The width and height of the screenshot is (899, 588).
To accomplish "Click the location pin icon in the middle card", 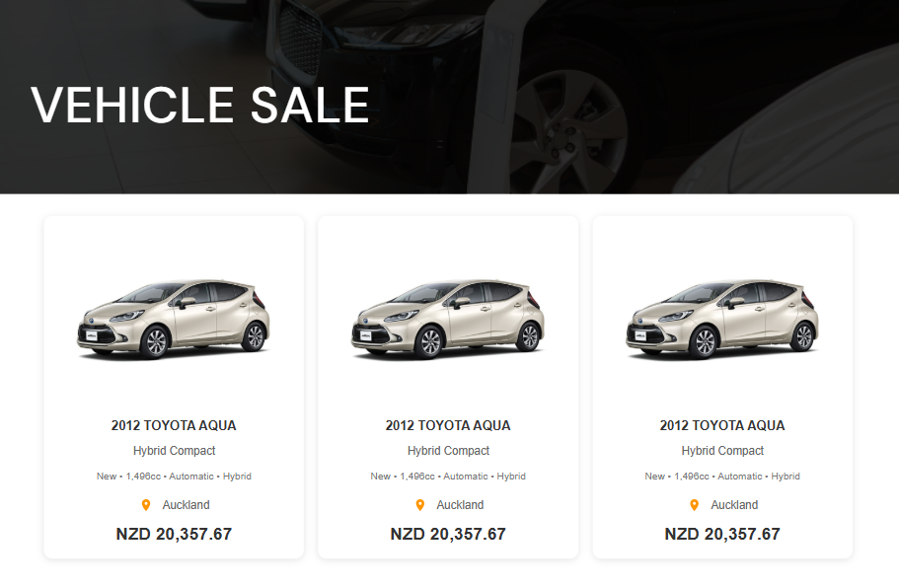I will [420, 505].
